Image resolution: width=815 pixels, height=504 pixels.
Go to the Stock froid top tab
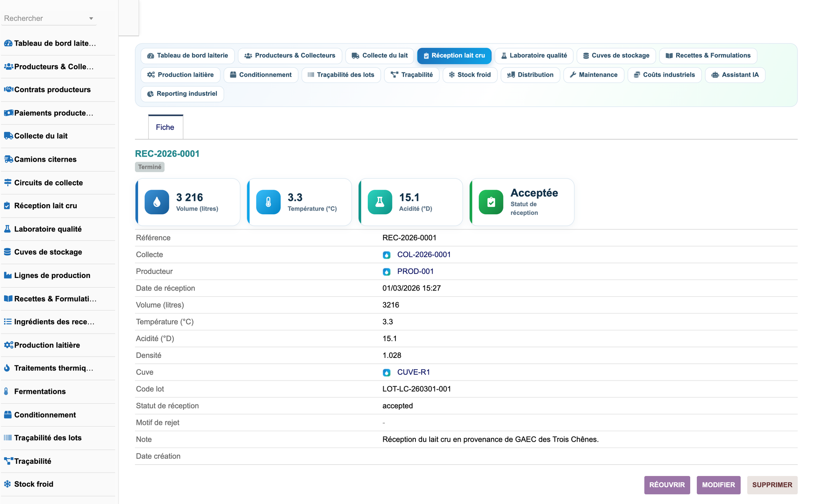(x=470, y=75)
